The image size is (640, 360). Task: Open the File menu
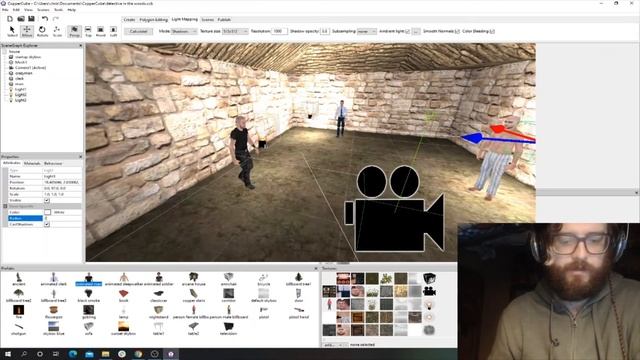click(x=5, y=10)
